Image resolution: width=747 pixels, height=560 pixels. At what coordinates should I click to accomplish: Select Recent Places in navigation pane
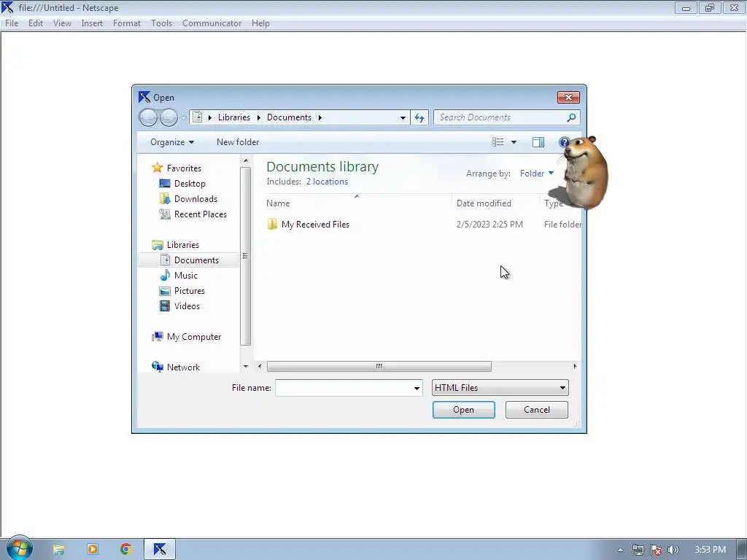click(200, 214)
